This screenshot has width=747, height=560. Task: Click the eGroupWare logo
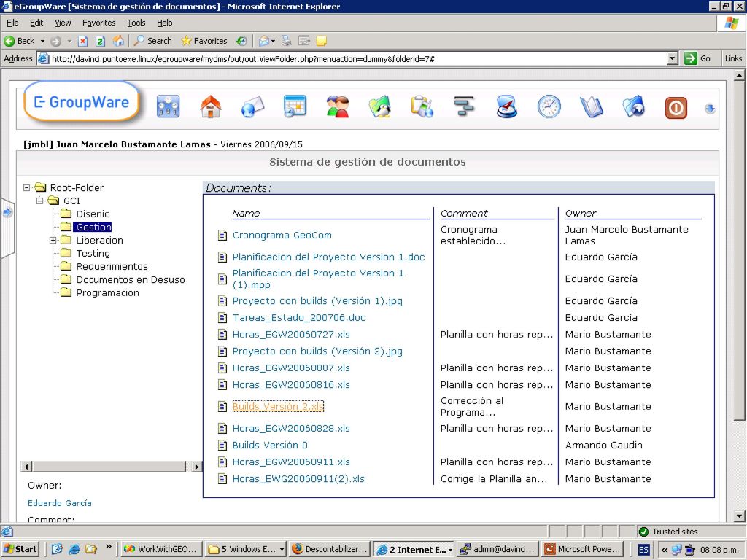point(82,102)
